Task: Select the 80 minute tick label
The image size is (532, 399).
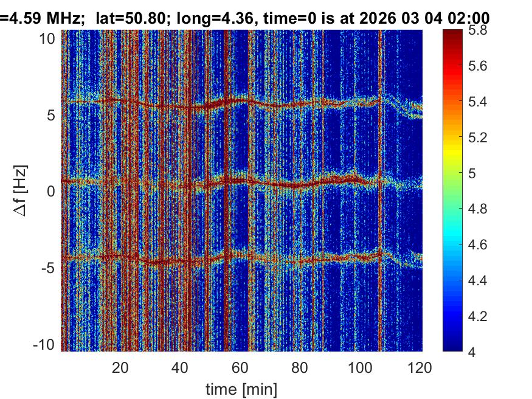Action: [x=300, y=367]
